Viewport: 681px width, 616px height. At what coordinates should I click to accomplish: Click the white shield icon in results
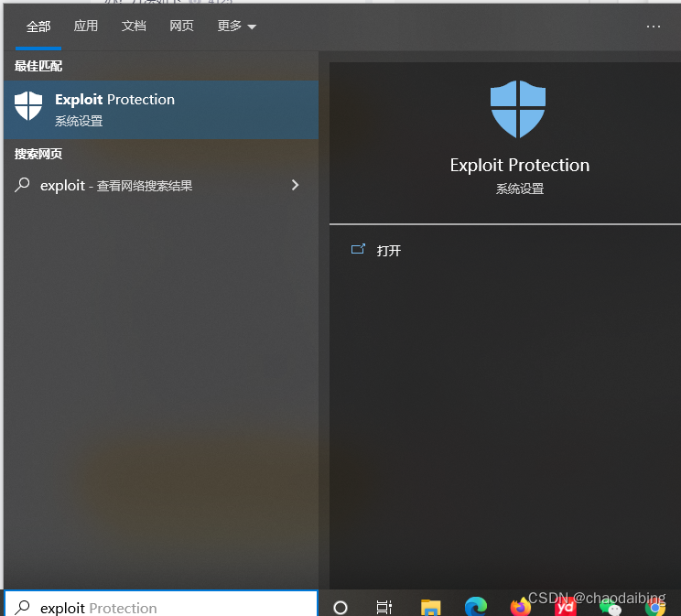pos(28,105)
